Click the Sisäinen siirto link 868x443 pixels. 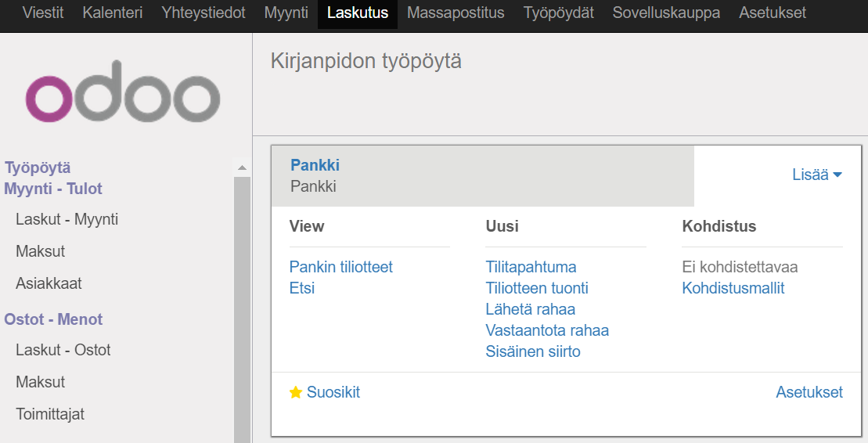coord(533,351)
